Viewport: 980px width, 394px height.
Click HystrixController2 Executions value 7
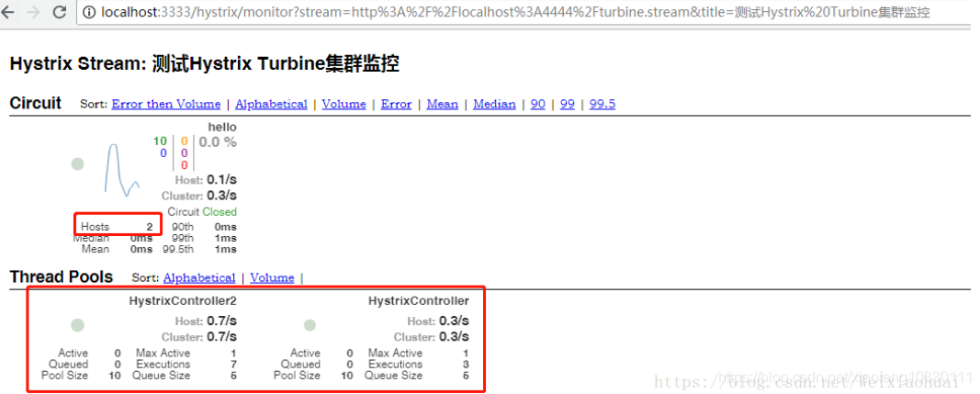[233, 364]
